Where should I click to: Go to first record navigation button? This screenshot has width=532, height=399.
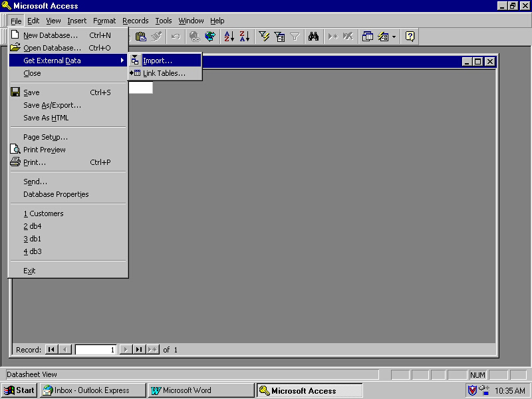[51, 350]
